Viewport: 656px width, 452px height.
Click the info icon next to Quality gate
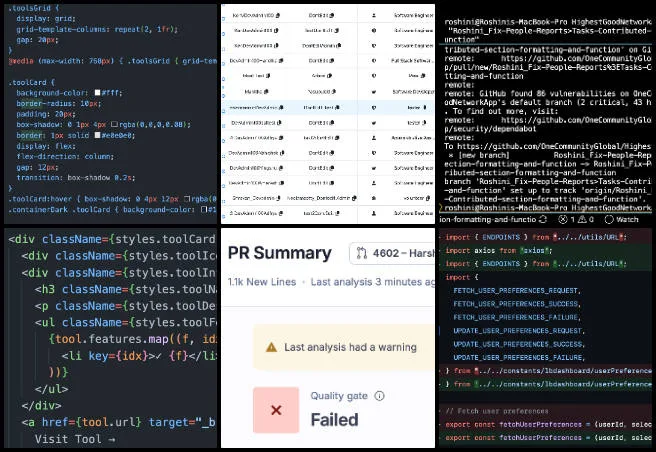tap(379, 396)
